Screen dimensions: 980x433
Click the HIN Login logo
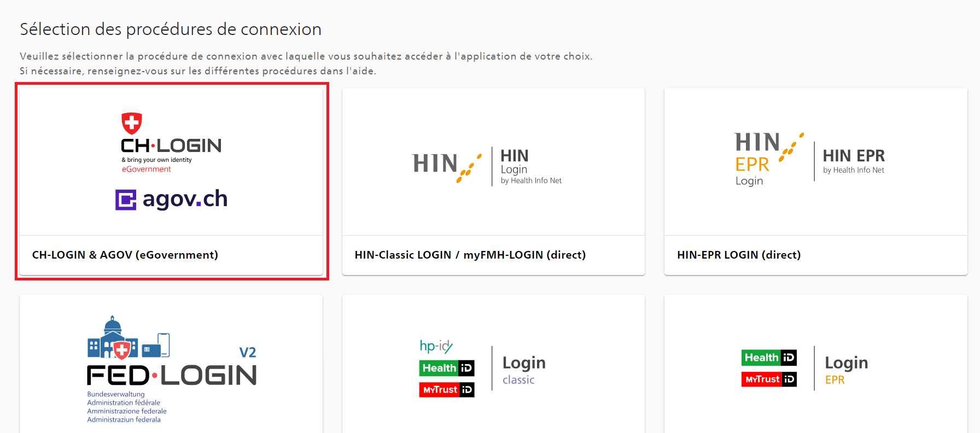(487, 166)
